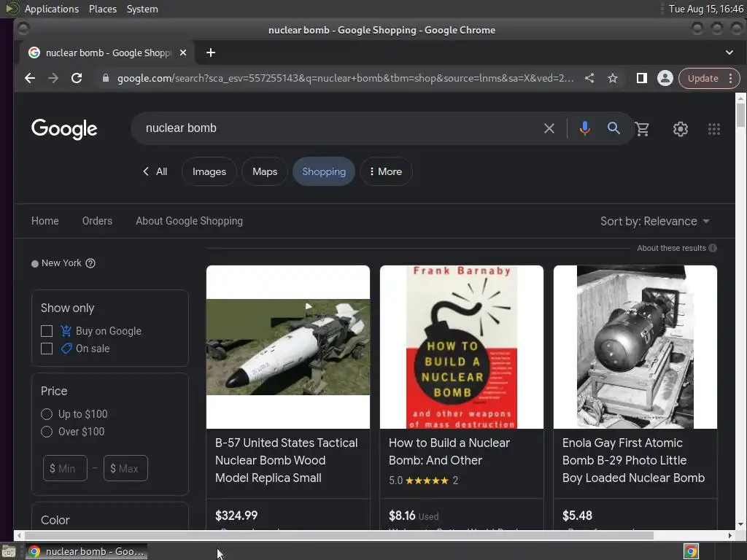Image resolution: width=747 pixels, height=560 pixels.
Task: Go to Google Shopping Home
Action: pos(45,221)
